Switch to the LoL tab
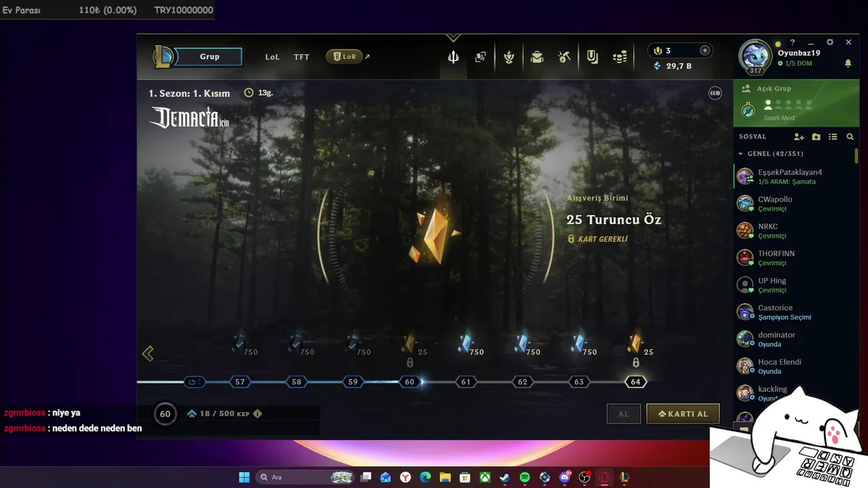 [272, 57]
